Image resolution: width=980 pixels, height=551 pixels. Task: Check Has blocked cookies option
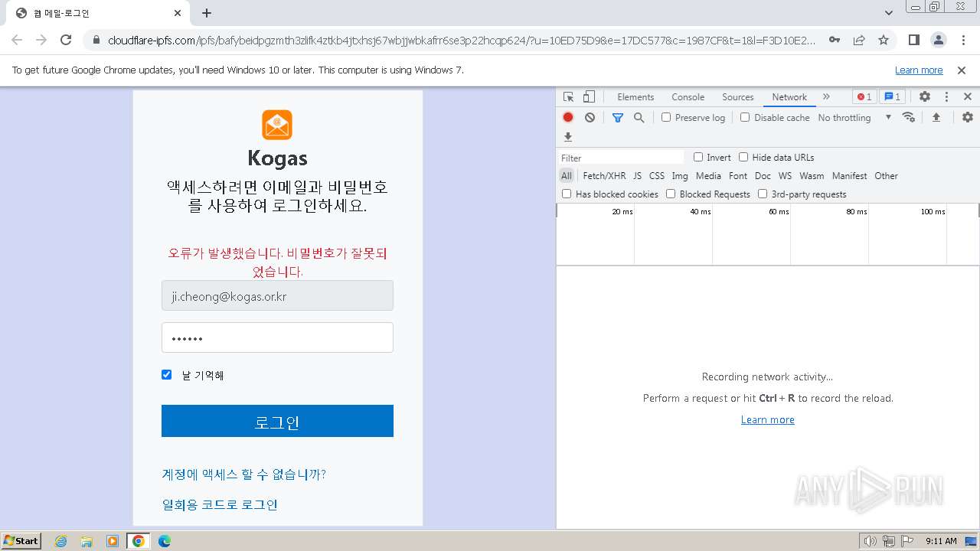tap(567, 194)
